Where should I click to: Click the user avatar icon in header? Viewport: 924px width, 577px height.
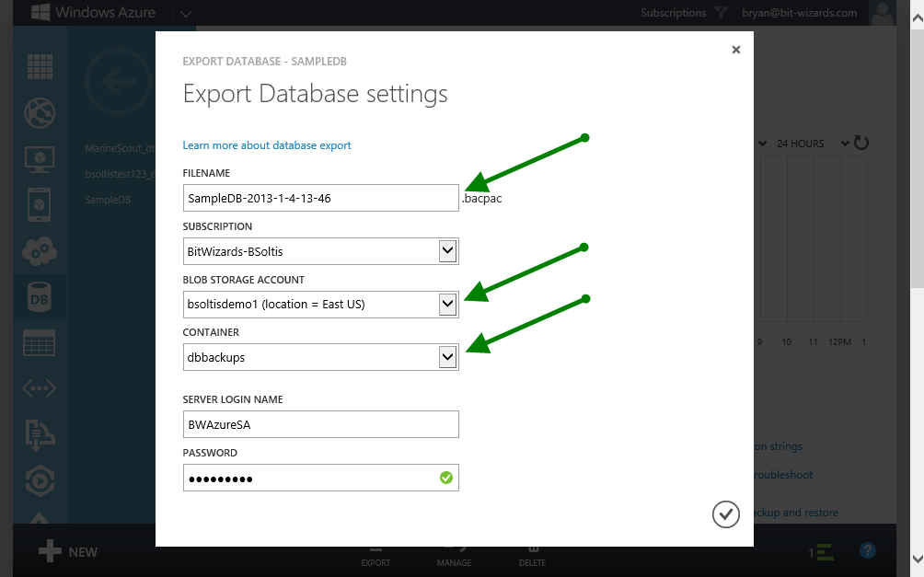click(883, 13)
